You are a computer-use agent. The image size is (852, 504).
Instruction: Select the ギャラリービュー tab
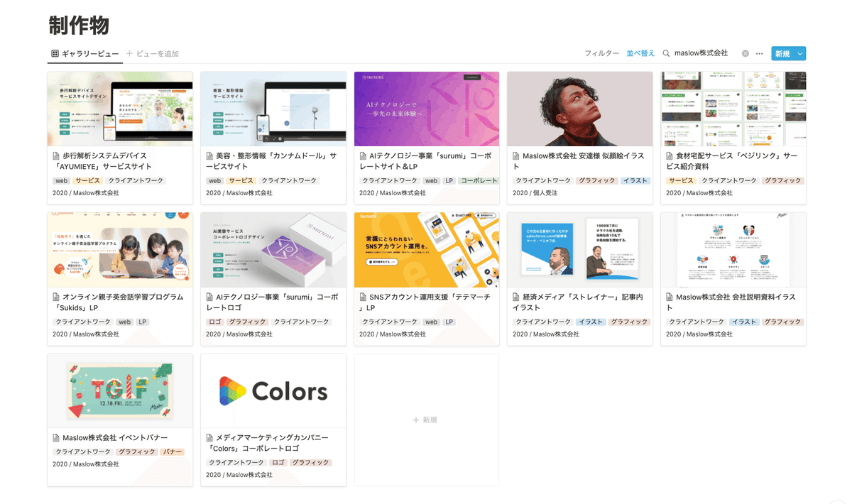click(84, 53)
